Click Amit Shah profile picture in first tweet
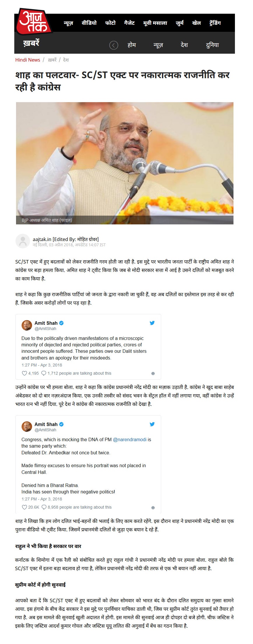 (27, 325)
